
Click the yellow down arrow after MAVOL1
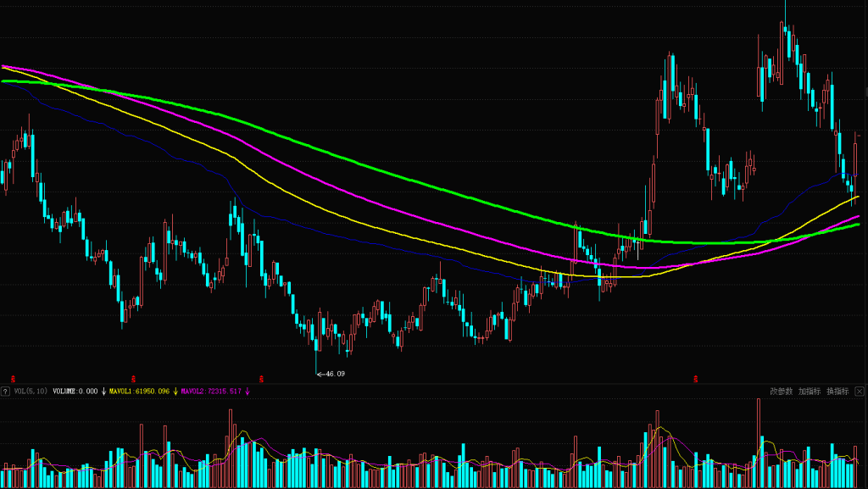click(175, 392)
